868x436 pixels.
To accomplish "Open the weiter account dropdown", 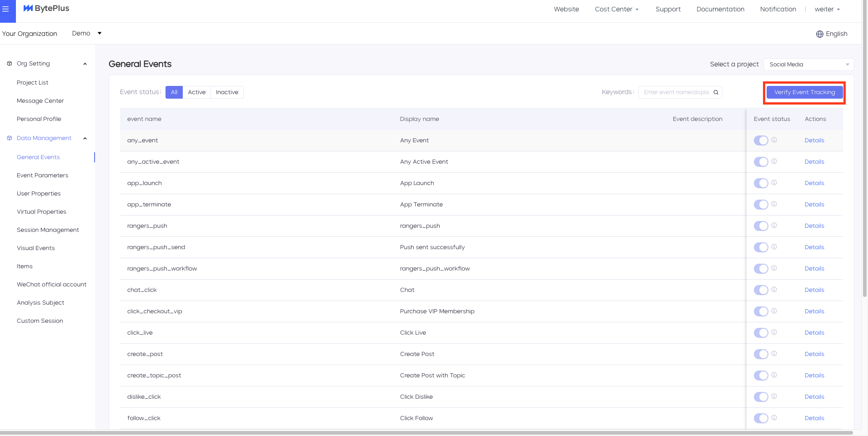I will (x=827, y=9).
